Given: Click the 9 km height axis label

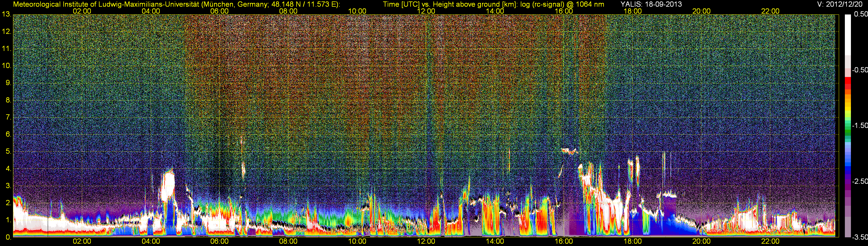Looking at the screenshot, I should pos(8,83).
